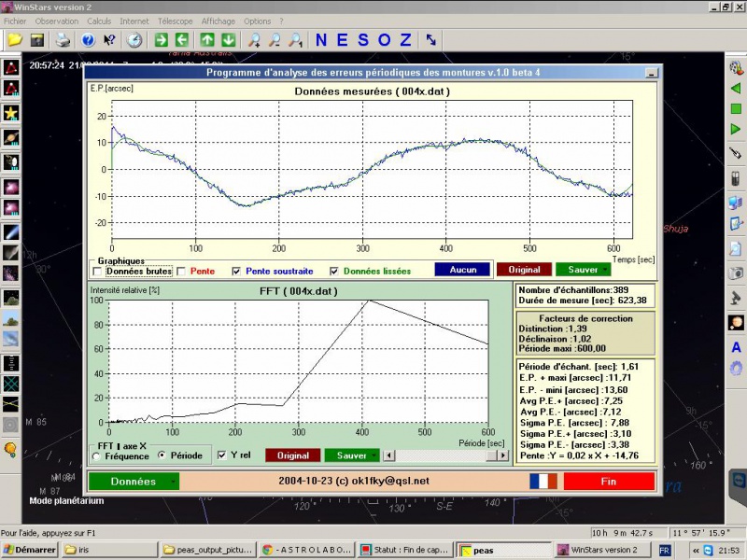Click the green square stop icon

tap(736, 108)
